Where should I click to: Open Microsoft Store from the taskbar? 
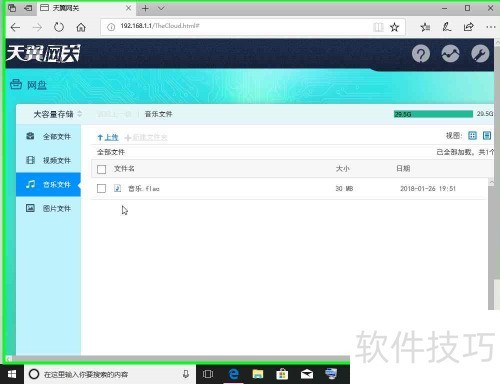[x=282, y=374]
